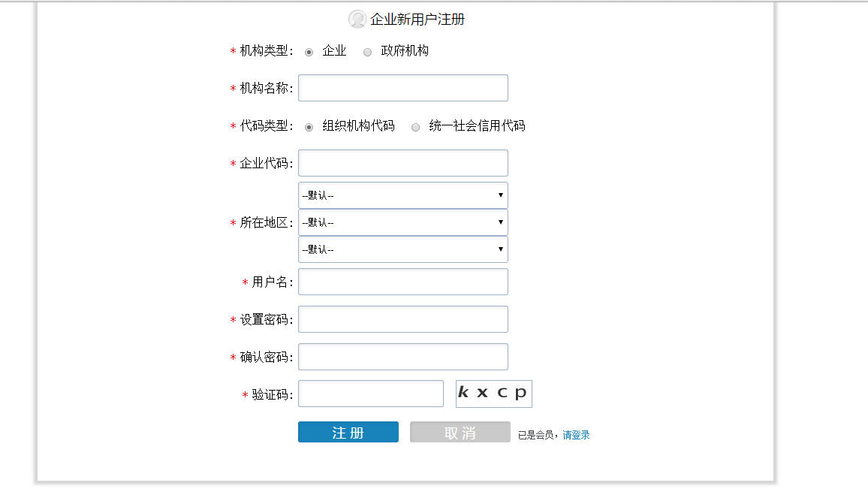Focus the 设置密码 password field
The image size is (868, 498).
pos(402,319)
